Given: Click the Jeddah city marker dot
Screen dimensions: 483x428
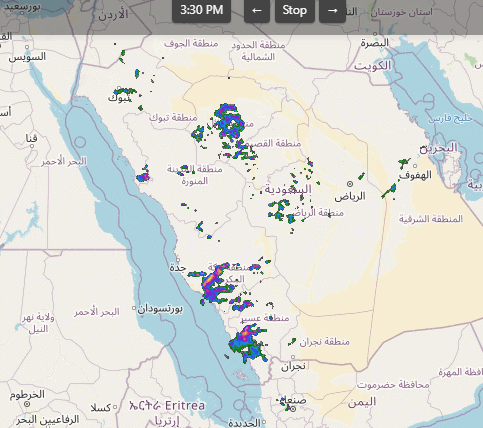Looking at the screenshot, I should point(178,260).
